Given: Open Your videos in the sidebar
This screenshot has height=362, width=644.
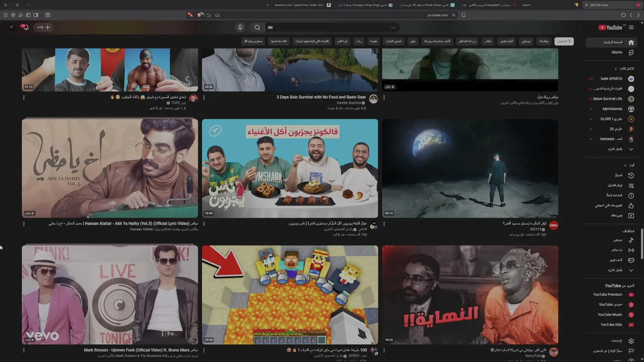Looking at the screenshot, I should click(x=612, y=215).
